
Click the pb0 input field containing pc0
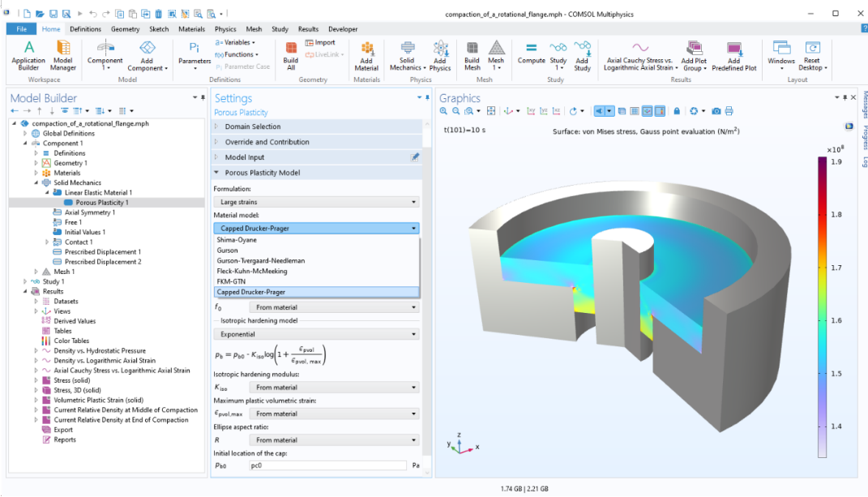(327, 465)
